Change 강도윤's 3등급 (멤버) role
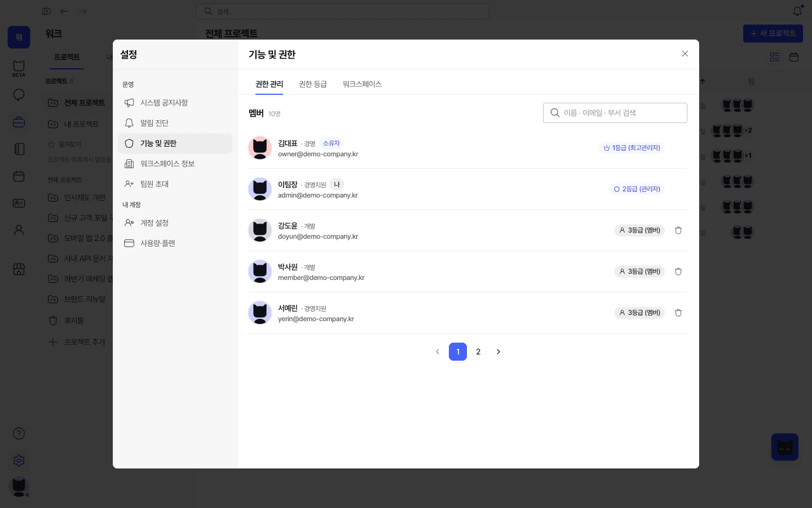812x508 pixels. [x=639, y=230]
